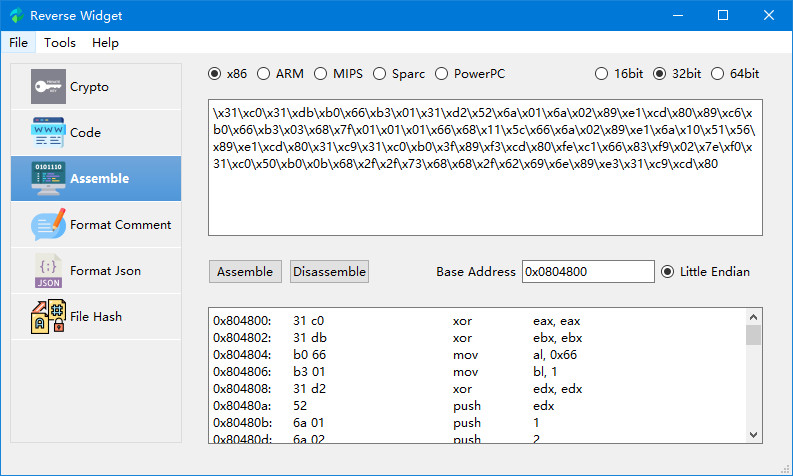793x476 pixels.
Task: Click the 'xor edx, edx' output line
Action: coord(398,388)
